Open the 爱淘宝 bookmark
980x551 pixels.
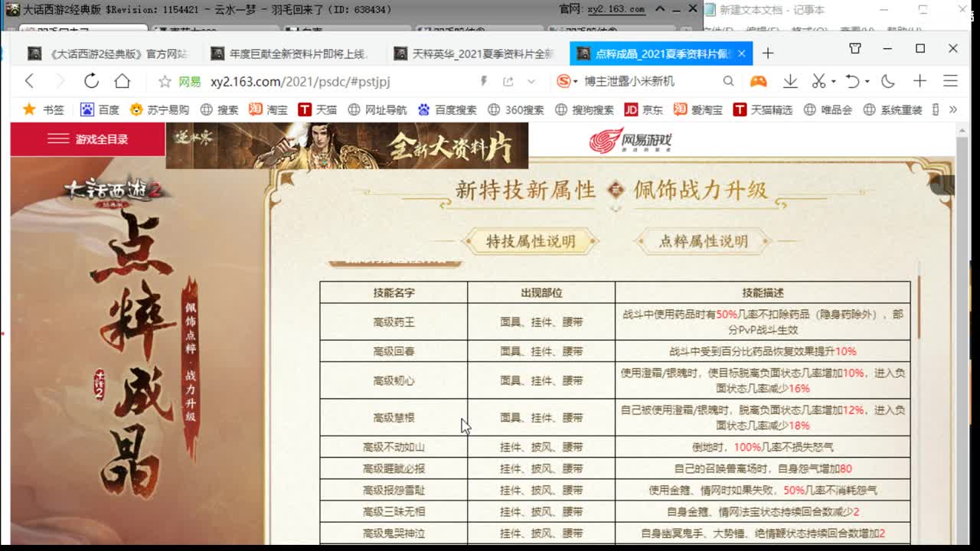click(x=698, y=109)
